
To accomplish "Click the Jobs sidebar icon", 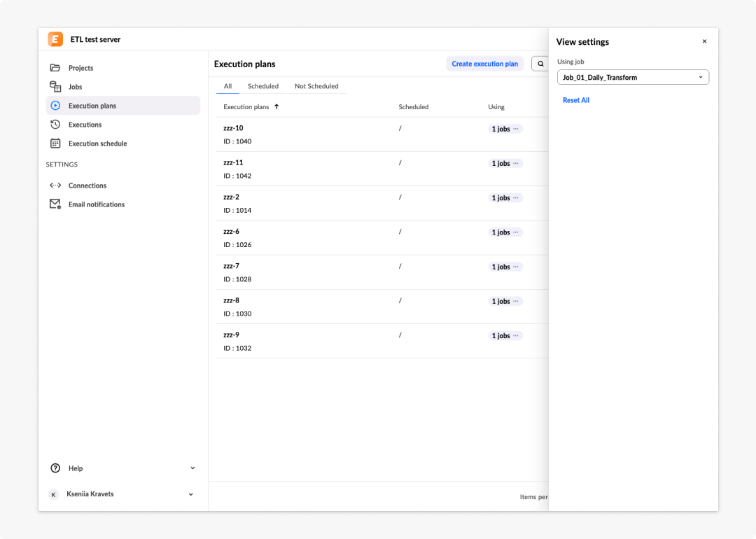I will [x=55, y=86].
